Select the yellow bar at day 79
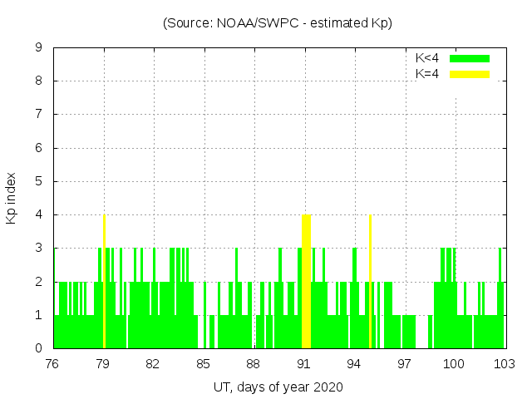This screenshot has width=532, height=399. [104, 281]
